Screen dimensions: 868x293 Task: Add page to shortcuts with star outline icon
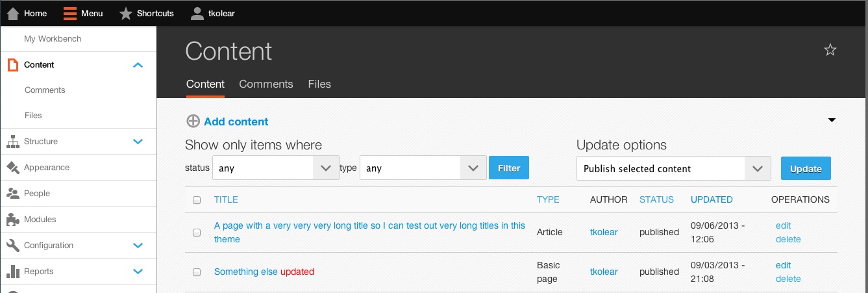[x=830, y=50]
